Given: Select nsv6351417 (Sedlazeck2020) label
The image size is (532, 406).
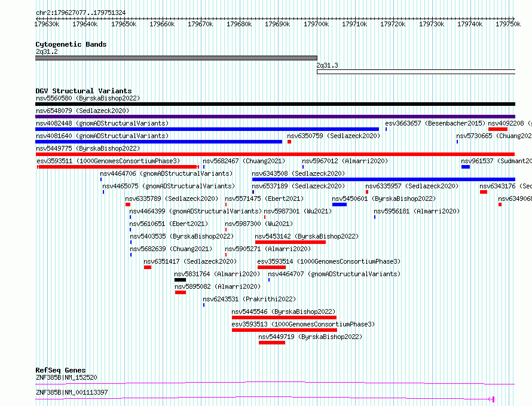Looking at the screenshot, I should click(190, 261).
